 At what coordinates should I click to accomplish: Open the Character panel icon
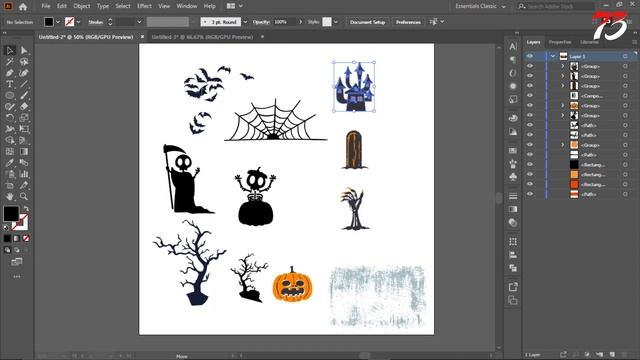pyautogui.click(x=513, y=47)
